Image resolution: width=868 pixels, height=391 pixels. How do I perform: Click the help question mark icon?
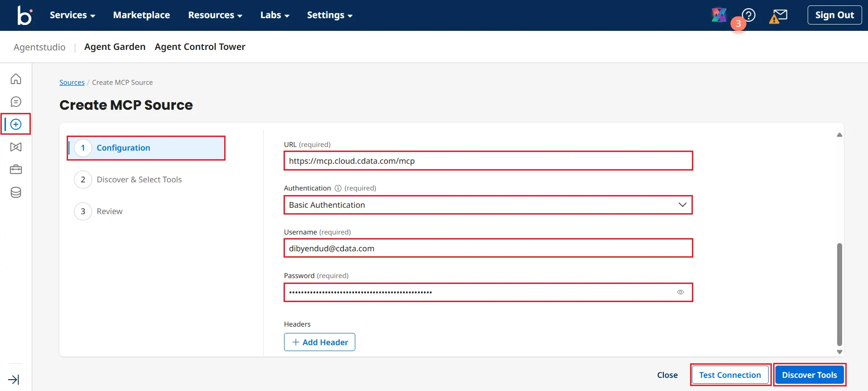749,15
